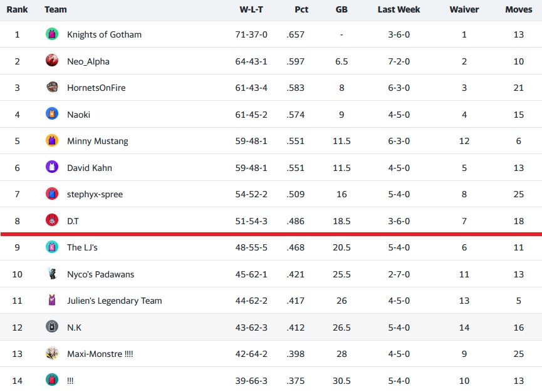542x392 pixels.
Task: Sort standings by Pct column header
Action: pos(301,9)
